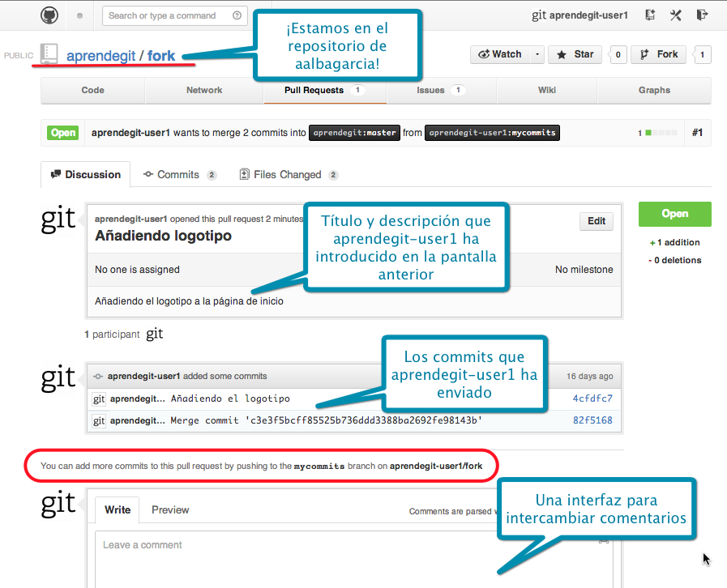Go to the Wiki tab
Screen dimensions: 727x588
(547, 90)
